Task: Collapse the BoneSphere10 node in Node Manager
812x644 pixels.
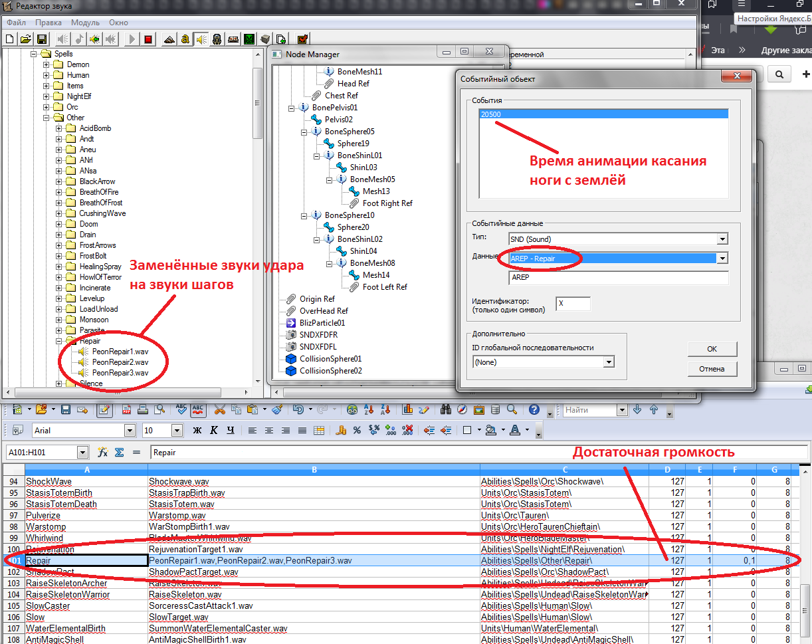Action: [304, 215]
